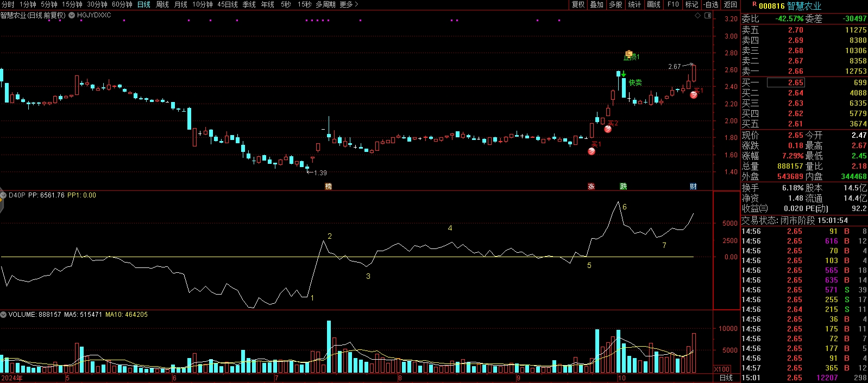Click the latest red buy ball near 2.30
The image size is (868, 383).
694,95
